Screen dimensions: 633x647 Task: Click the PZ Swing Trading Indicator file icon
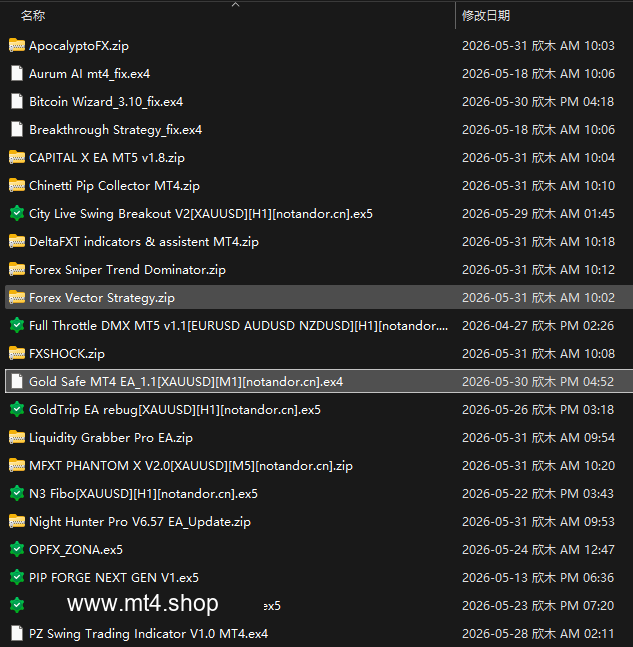coord(17,633)
